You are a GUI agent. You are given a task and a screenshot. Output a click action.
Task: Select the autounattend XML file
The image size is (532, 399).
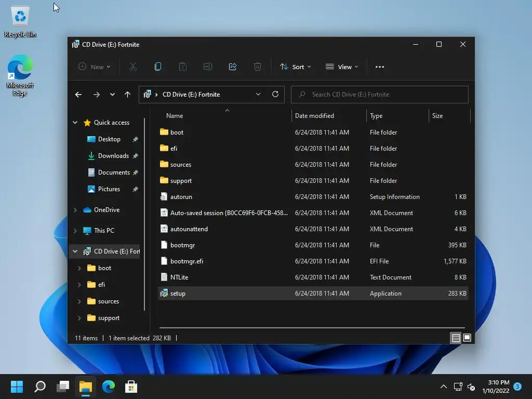pos(313,229)
